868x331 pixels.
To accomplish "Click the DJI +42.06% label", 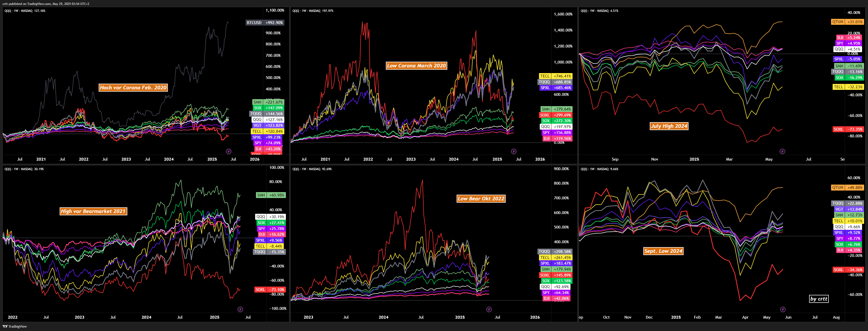I will click(556, 298).
